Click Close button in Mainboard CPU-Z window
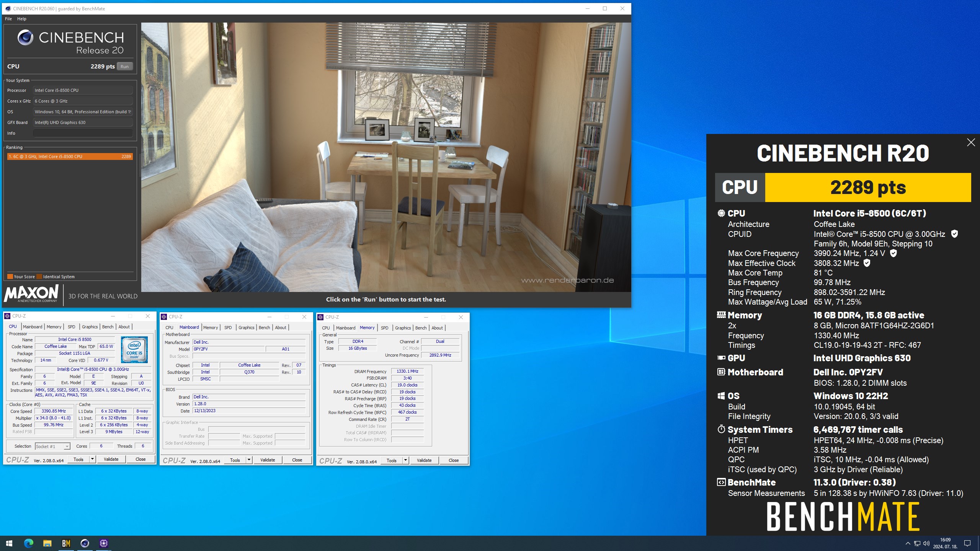The height and width of the screenshot is (551, 980). [297, 460]
